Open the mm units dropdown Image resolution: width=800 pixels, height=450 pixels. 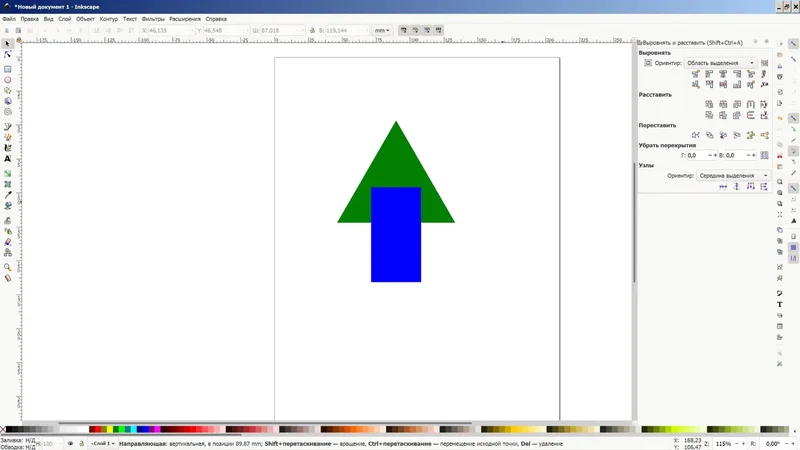pos(382,31)
